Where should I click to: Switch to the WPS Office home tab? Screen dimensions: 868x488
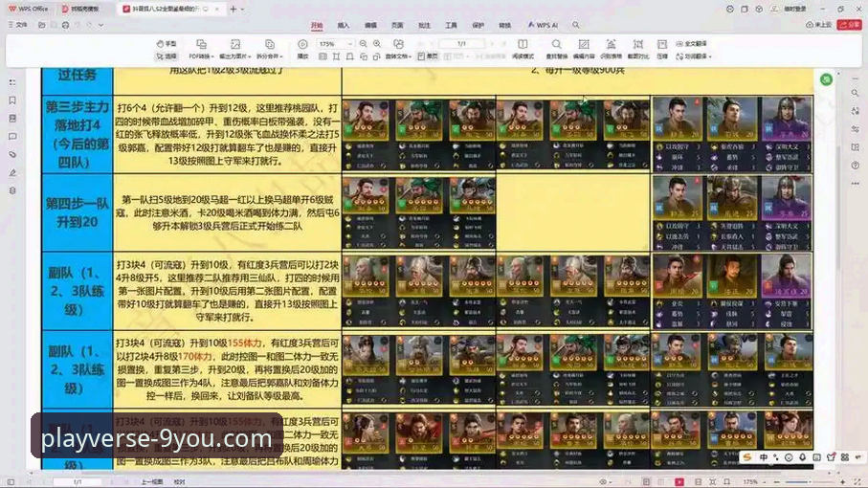(x=29, y=9)
